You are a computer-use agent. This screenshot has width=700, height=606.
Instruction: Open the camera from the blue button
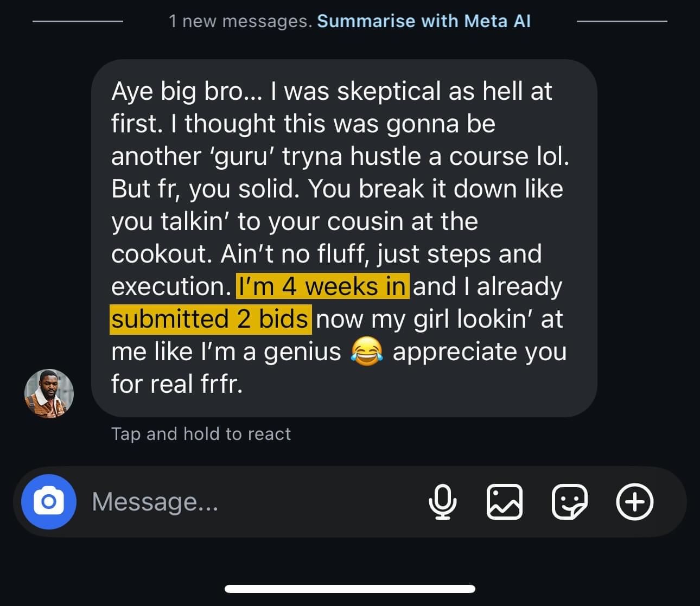[48, 502]
